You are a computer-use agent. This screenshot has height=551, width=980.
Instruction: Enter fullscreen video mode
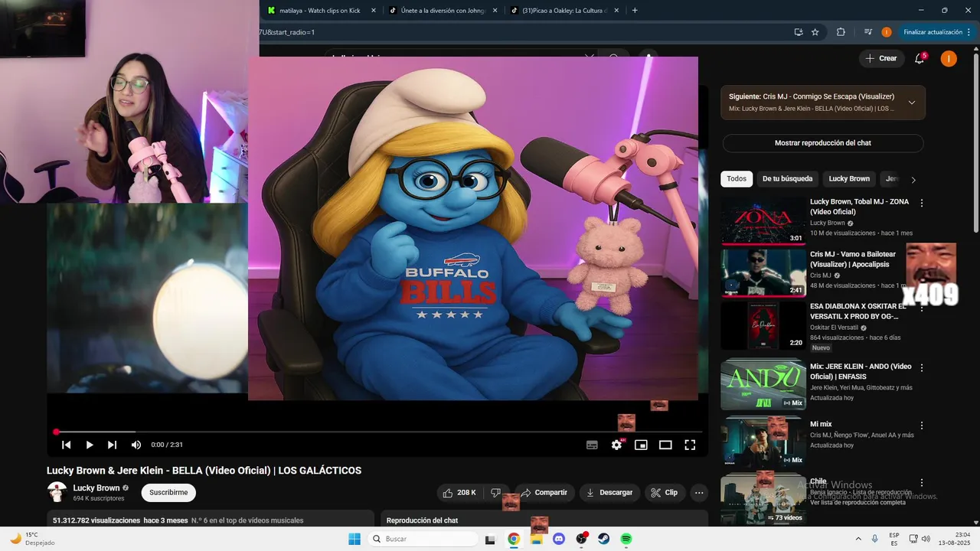[x=690, y=445]
